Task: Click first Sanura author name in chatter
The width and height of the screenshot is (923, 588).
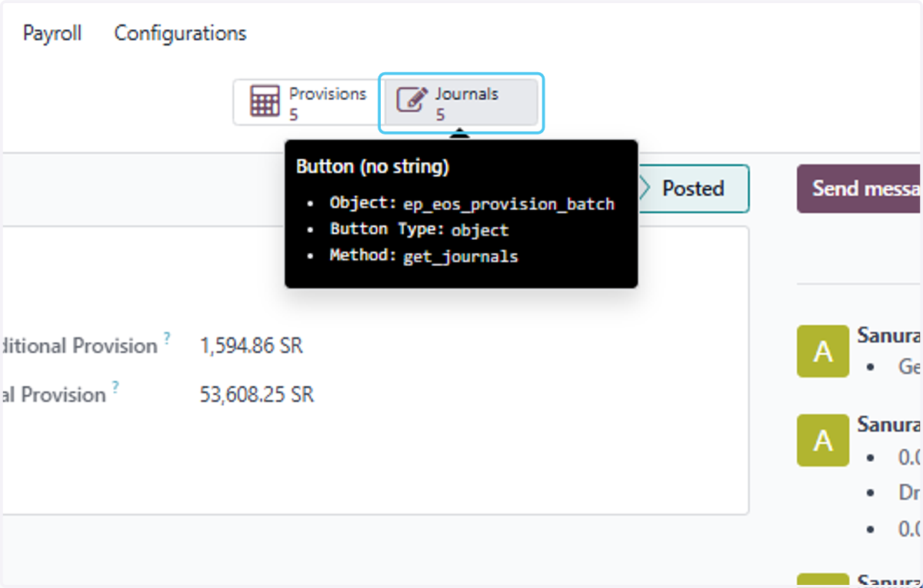Action: [x=890, y=336]
